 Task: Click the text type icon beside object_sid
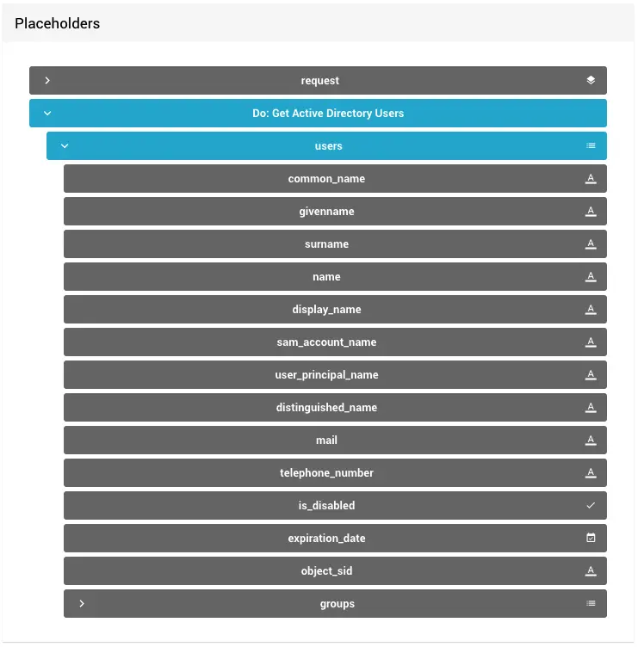pyautogui.click(x=591, y=571)
